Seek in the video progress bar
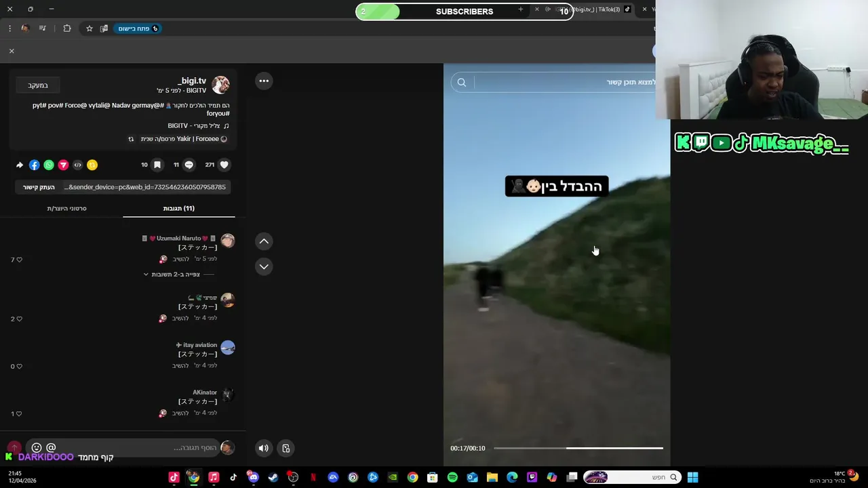The image size is (868, 488). pyautogui.click(x=578, y=448)
